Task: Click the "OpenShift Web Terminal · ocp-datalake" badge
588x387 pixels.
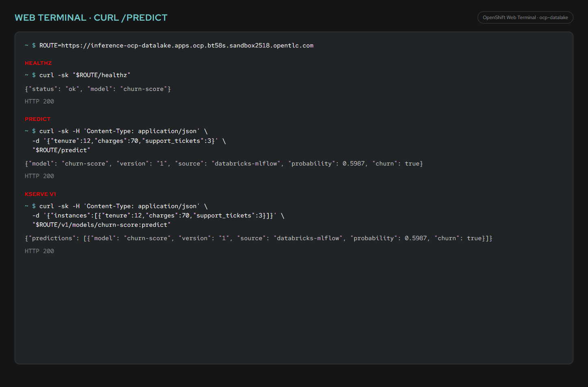Action: pos(525,17)
